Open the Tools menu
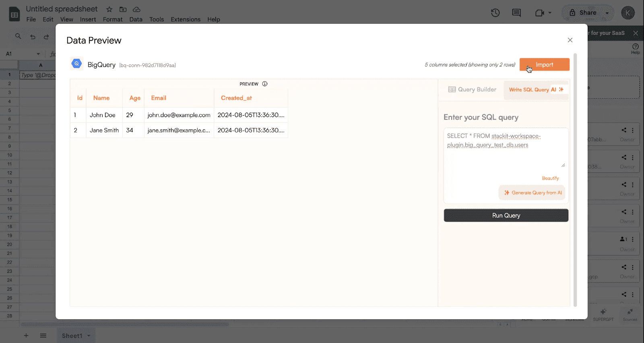Image resolution: width=644 pixels, height=343 pixels. coord(157,19)
